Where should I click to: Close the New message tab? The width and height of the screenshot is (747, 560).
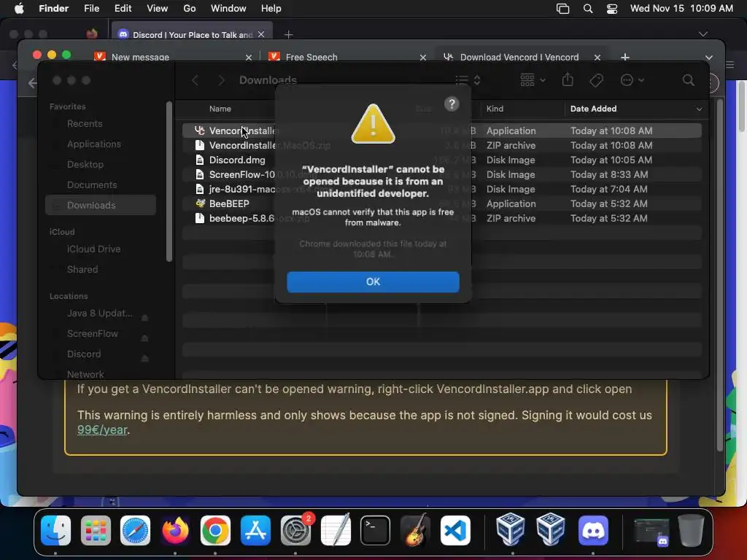click(x=248, y=57)
